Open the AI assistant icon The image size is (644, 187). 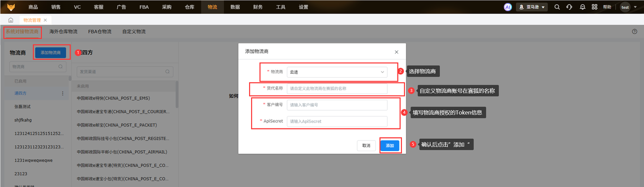[508, 7]
